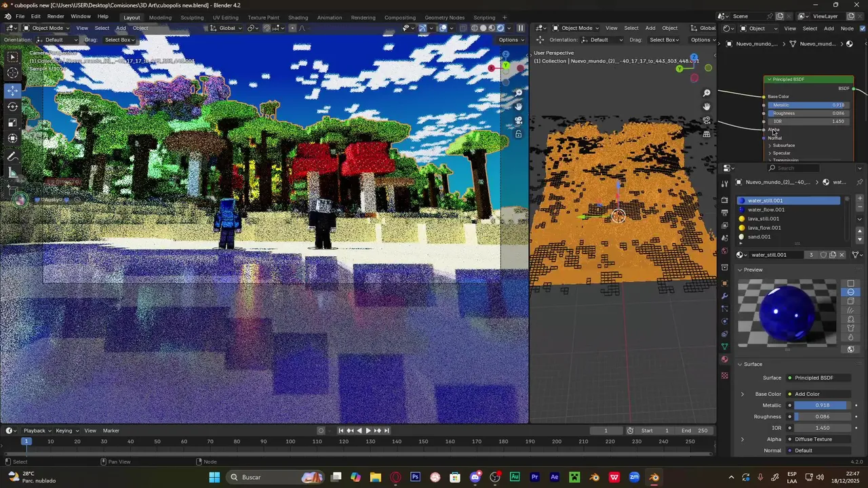The width and height of the screenshot is (868, 488).
Task: Set material preview to sphere shape
Action: point(850,292)
